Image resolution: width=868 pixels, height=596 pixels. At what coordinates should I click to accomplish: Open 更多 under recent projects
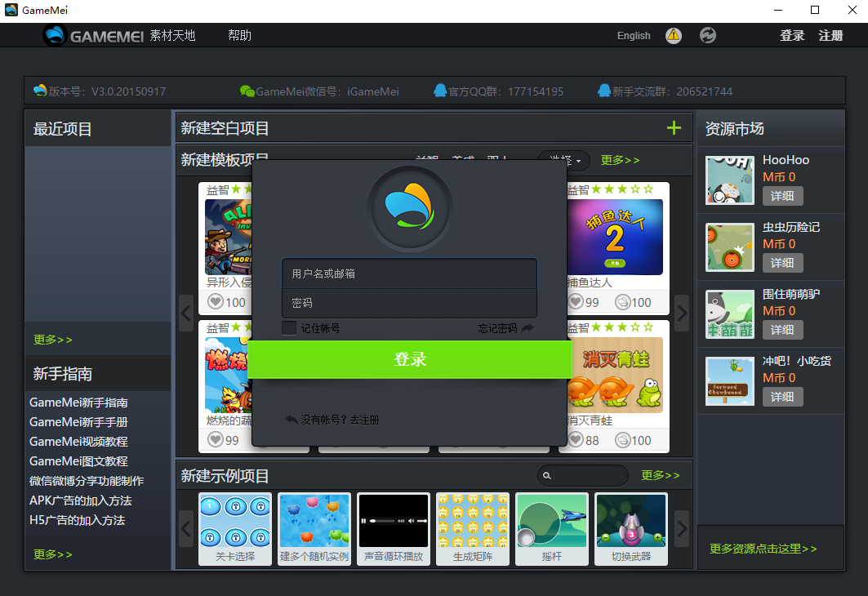(x=53, y=340)
